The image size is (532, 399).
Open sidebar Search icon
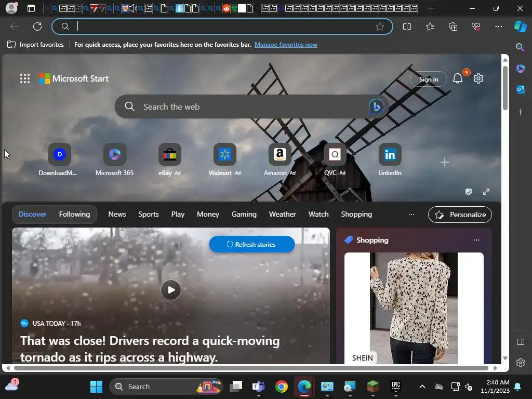pyautogui.click(x=520, y=47)
